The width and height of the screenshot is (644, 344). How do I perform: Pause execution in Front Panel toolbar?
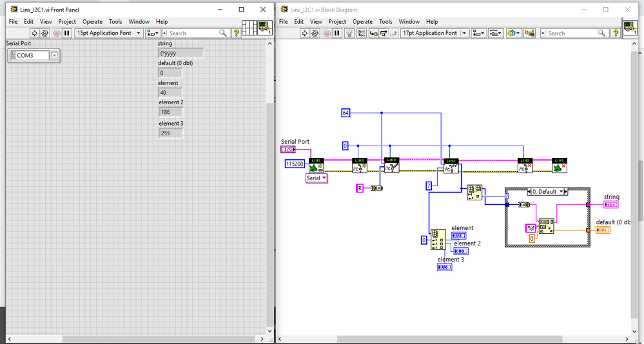[x=67, y=33]
